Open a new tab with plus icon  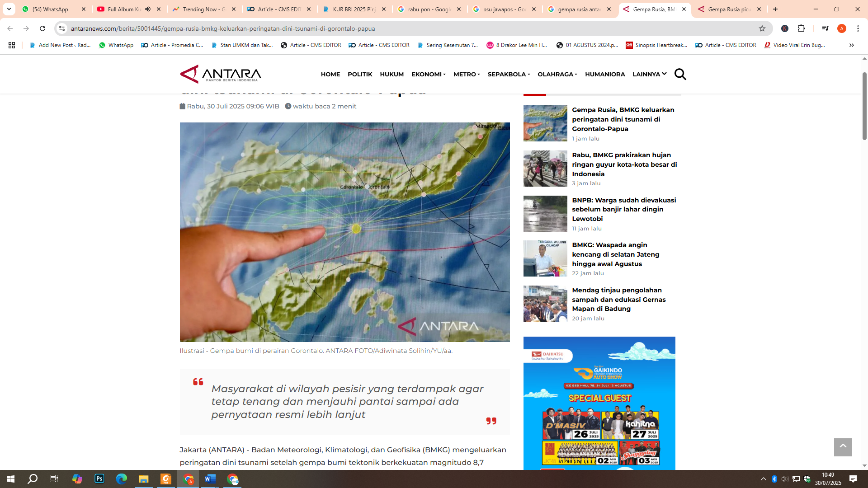pos(775,9)
